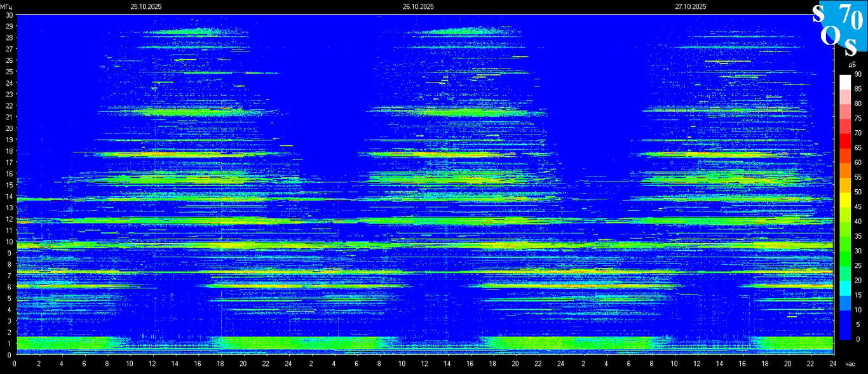Select the 26.10.2025 date label

click(418, 6)
